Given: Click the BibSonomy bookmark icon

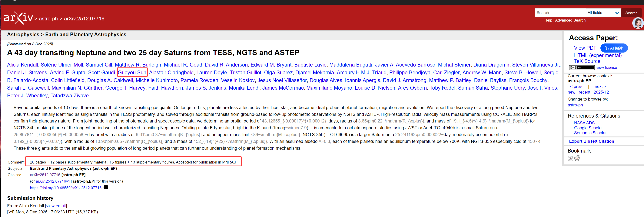Looking at the screenshot, I should click(x=570, y=158).
